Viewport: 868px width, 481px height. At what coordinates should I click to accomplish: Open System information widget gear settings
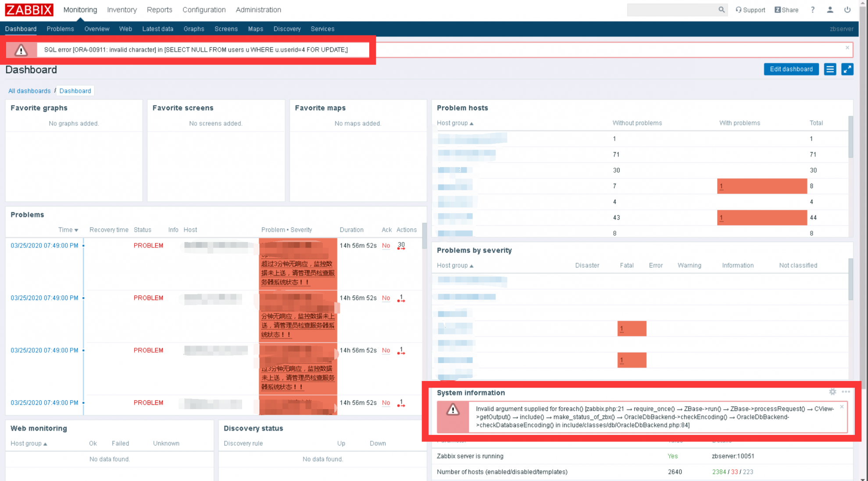(832, 392)
